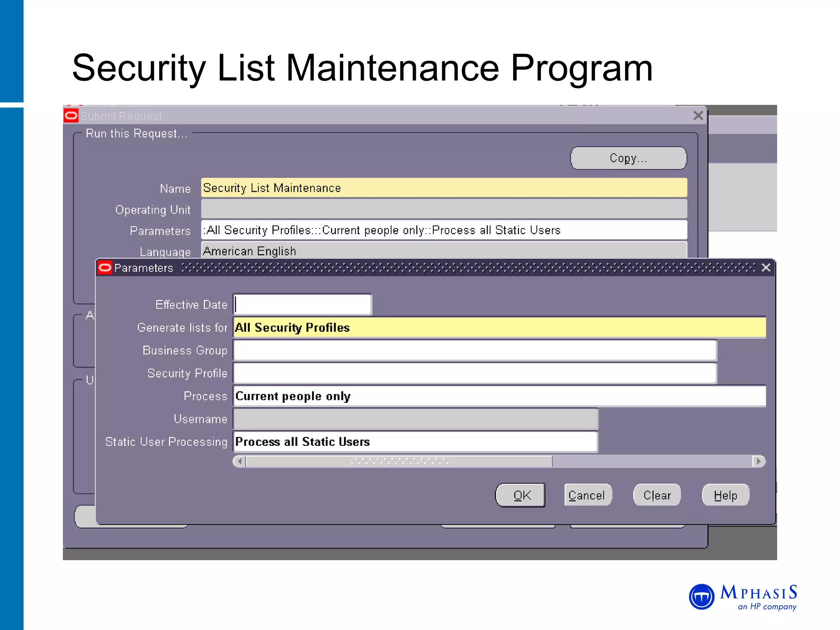Click the horizontal scrollbar thumb

pyautogui.click(x=399, y=461)
